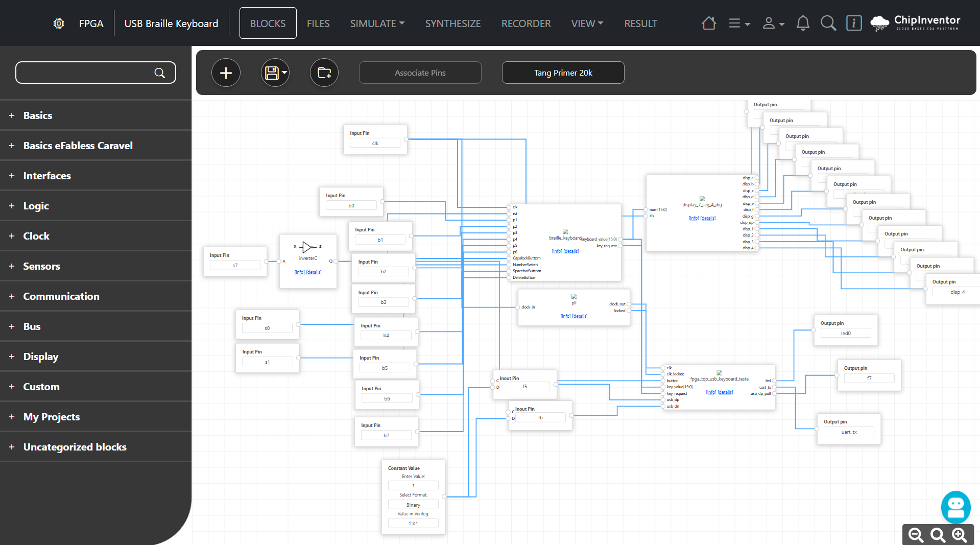The width and height of the screenshot is (980, 545).
Task: Open the info icon in header
Action: pos(853,23)
